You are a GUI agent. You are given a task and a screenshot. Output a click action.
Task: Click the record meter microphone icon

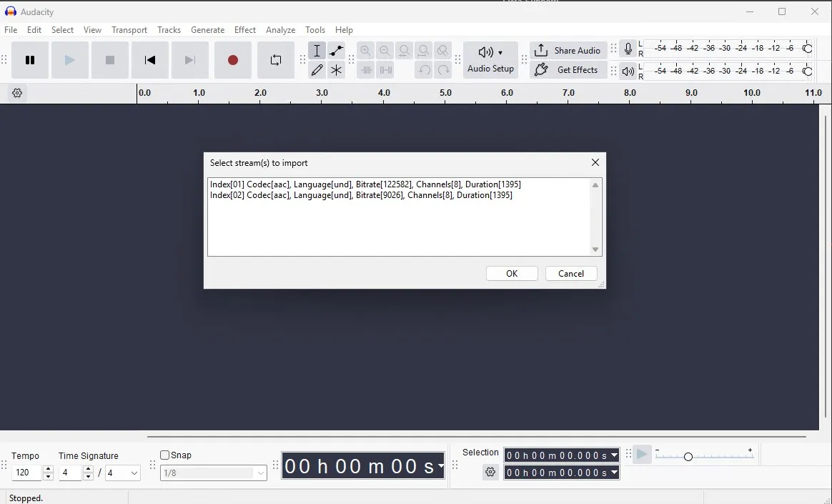tap(628, 49)
